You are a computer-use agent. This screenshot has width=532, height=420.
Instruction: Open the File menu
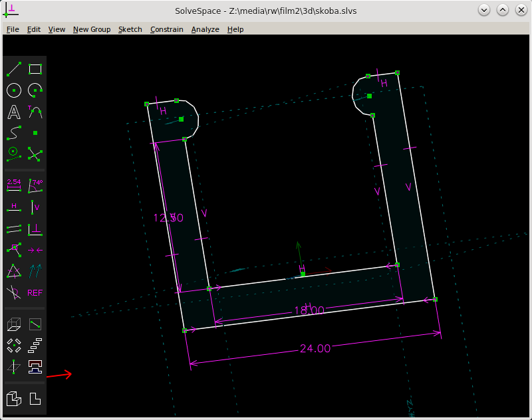point(13,29)
